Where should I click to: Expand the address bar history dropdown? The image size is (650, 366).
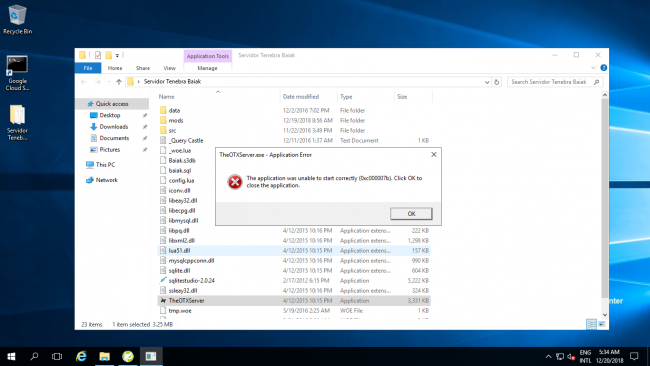[487, 82]
